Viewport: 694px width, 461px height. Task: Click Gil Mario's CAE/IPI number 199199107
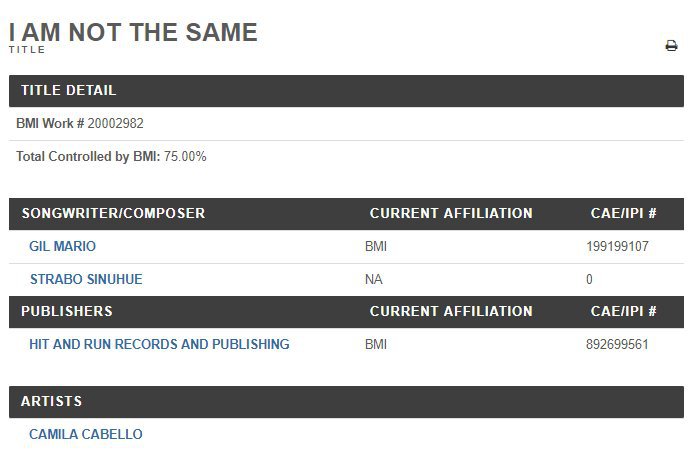pos(617,246)
